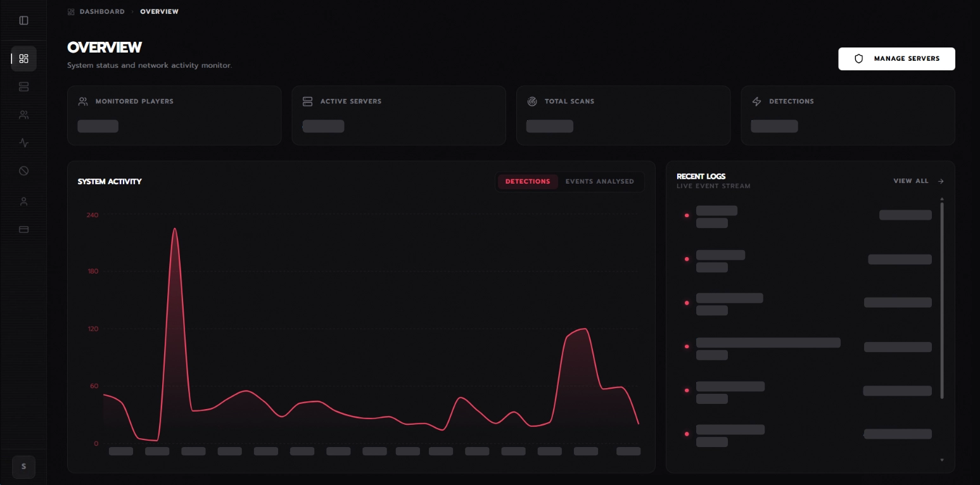Click the activity pulse icon in sidebar
The width and height of the screenshot is (980, 485).
click(x=23, y=142)
